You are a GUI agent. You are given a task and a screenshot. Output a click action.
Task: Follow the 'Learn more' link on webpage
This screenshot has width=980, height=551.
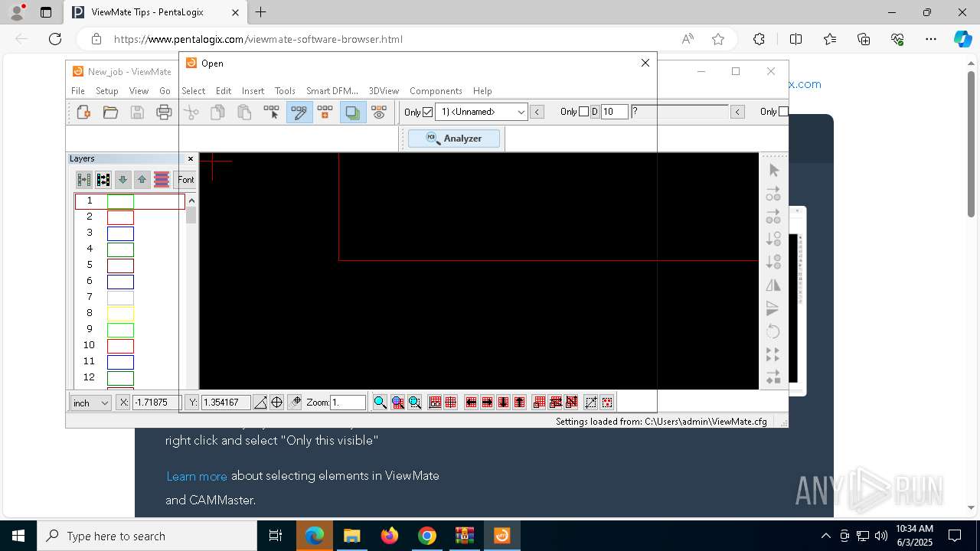coord(197,476)
